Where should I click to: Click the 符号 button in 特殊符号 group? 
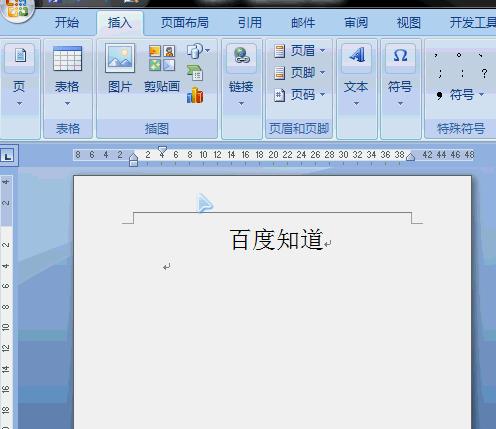click(x=460, y=95)
